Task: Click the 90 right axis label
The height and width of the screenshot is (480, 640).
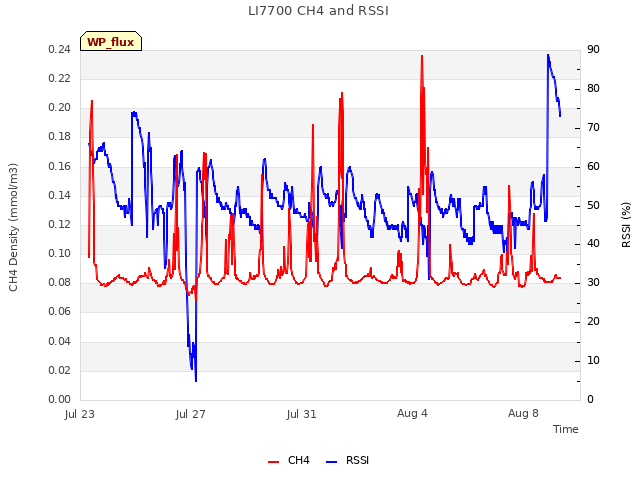Action: [593, 49]
